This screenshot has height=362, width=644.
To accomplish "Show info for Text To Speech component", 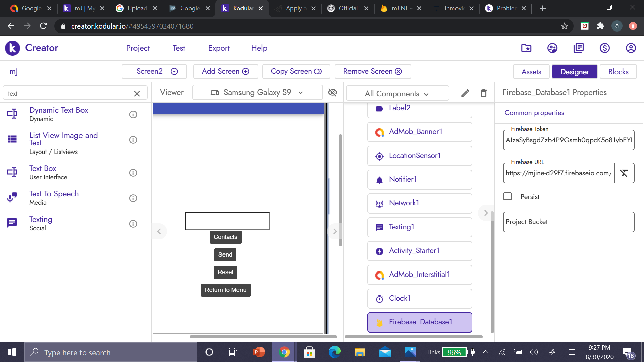I will [133, 198].
